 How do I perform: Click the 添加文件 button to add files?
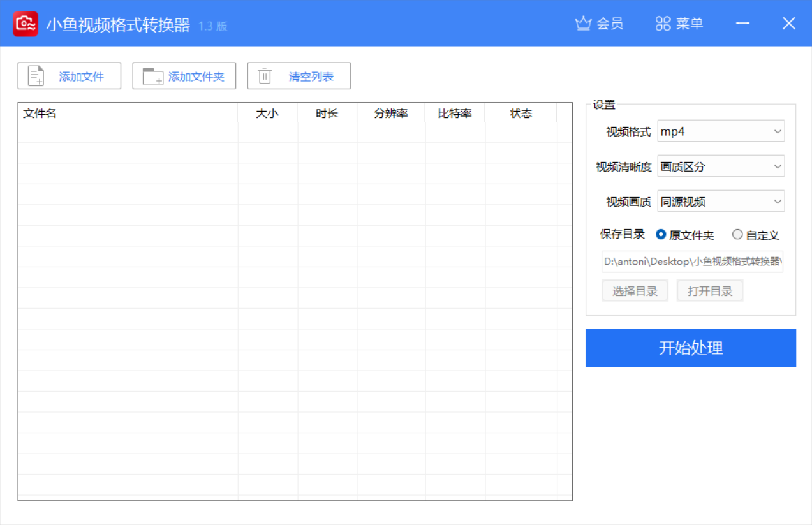[69, 75]
